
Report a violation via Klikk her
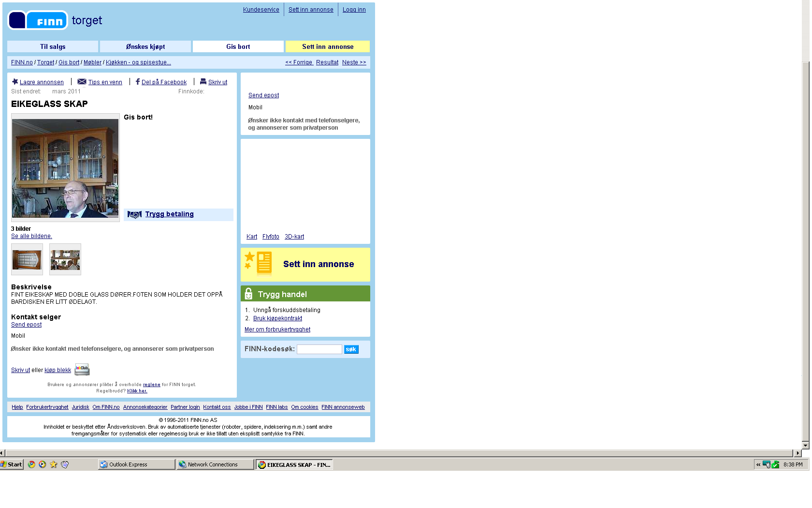(137, 391)
